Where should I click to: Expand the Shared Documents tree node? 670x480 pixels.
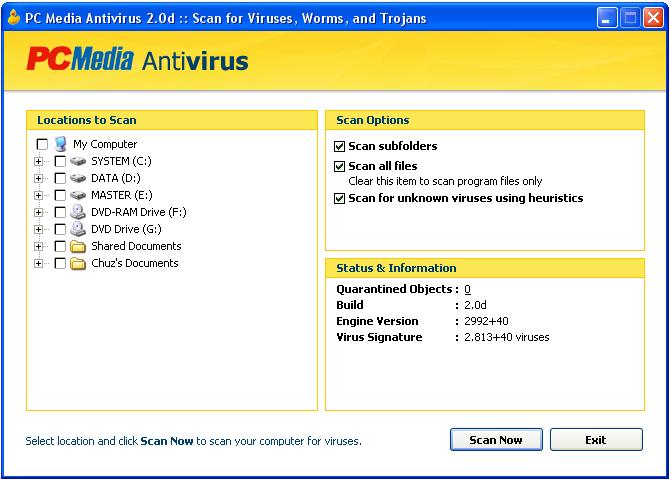[x=38, y=247]
